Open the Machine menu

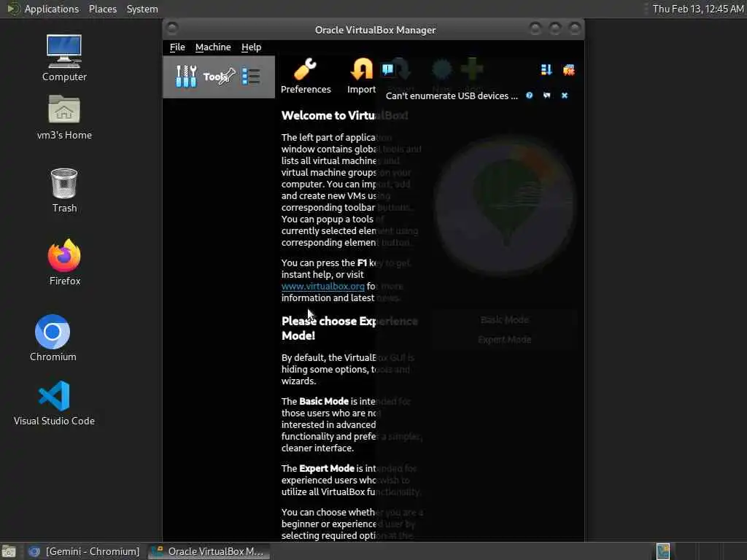pyautogui.click(x=213, y=47)
